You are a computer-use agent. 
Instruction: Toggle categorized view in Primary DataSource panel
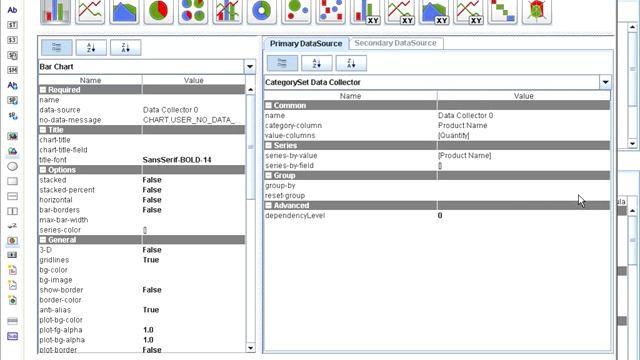(x=282, y=63)
